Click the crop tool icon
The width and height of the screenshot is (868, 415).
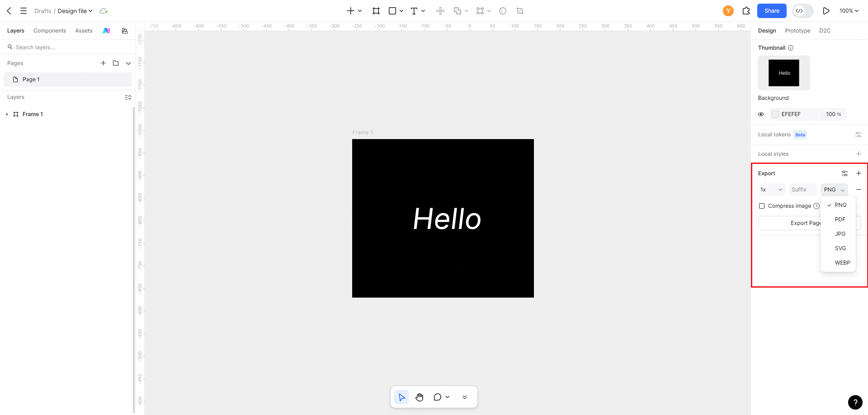[x=520, y=11]
